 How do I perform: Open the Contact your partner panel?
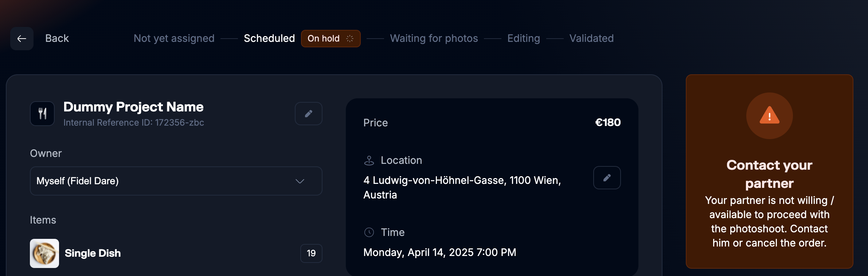coord(769,174)
